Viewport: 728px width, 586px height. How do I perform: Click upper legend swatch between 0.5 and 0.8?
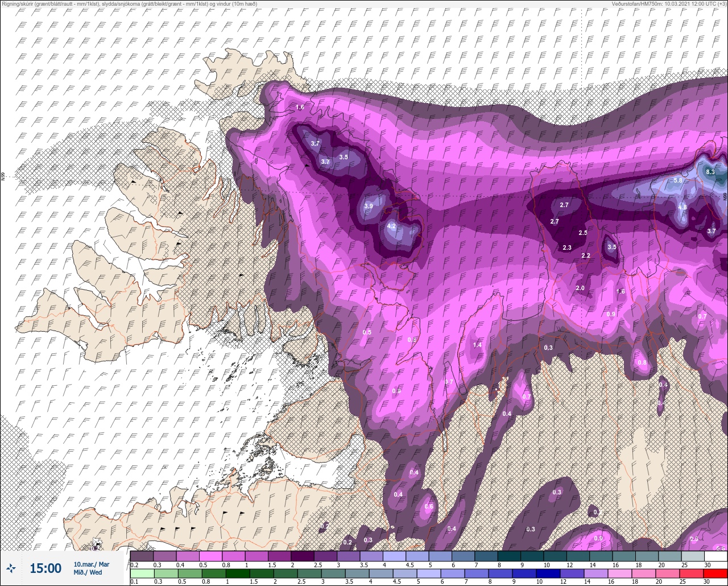(x=211, y=556)
